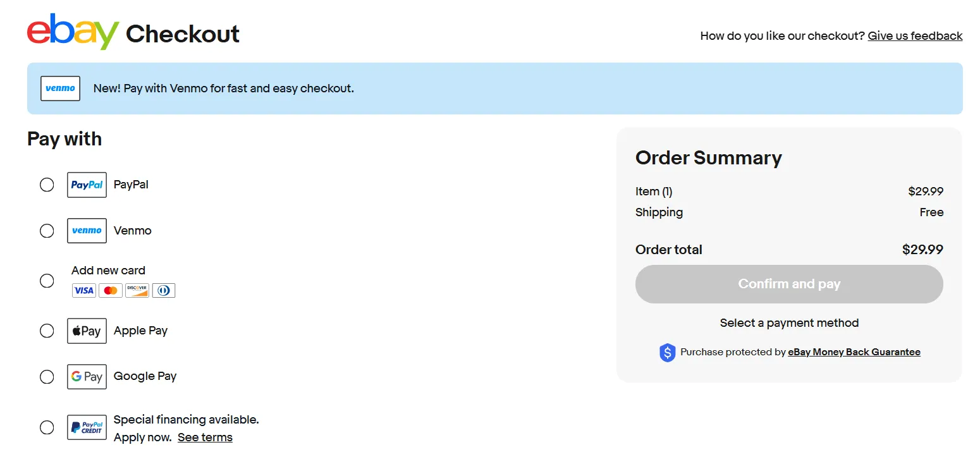This screenshot has width=980, height=464.
Task: Open the Give us feedback link
Action: 915,36
